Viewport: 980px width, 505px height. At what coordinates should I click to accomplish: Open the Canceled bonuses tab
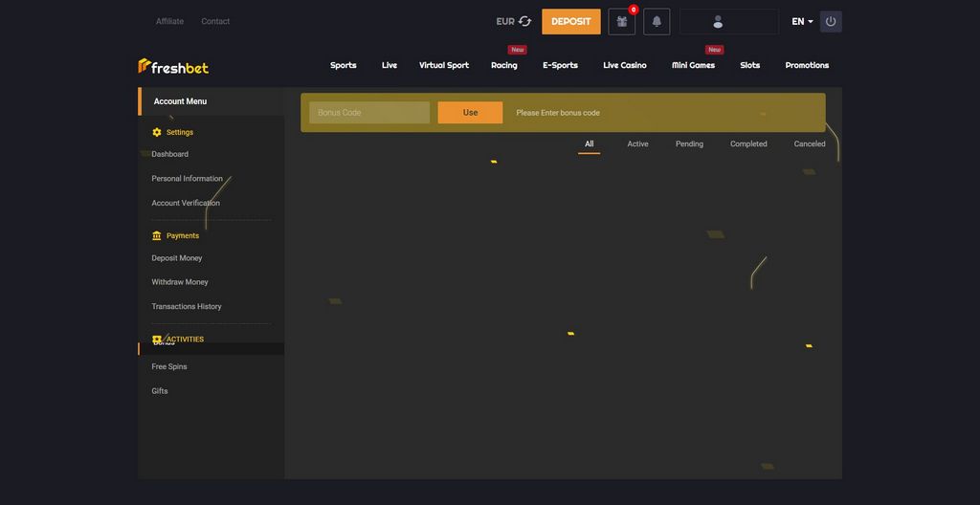tap(809, 143)
